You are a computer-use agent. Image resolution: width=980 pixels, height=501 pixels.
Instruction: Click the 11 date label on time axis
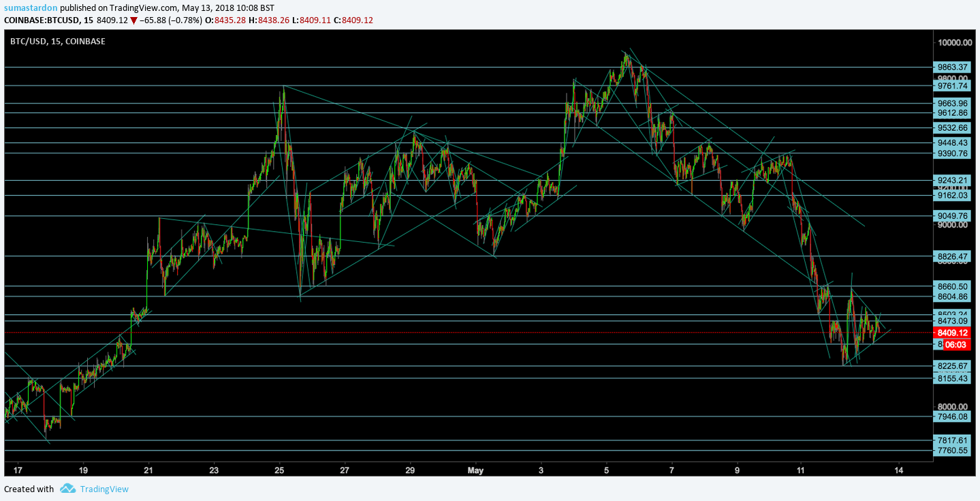[801, 470]
